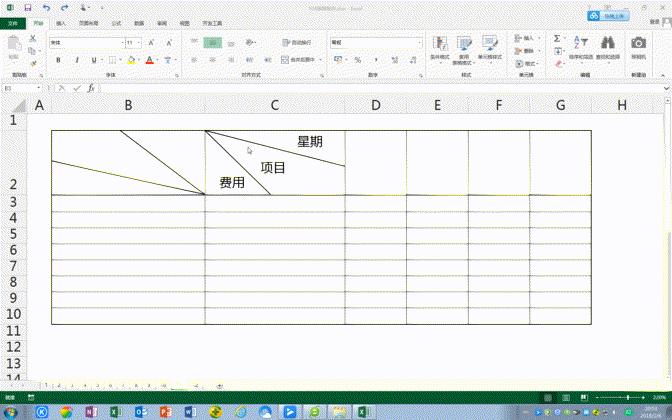Cut selection with the scissors icon
Viewport: 672px width, 420px height.
pos(33,39)
